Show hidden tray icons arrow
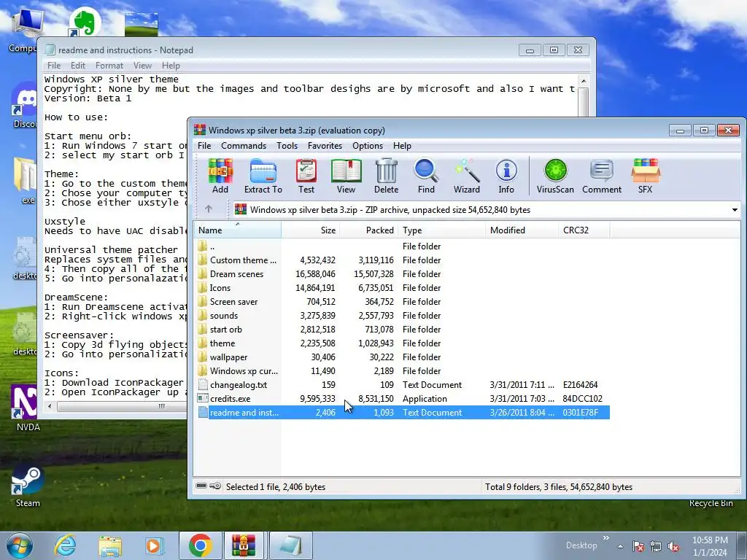The image size is (747, 560). (x=620, y=546)
